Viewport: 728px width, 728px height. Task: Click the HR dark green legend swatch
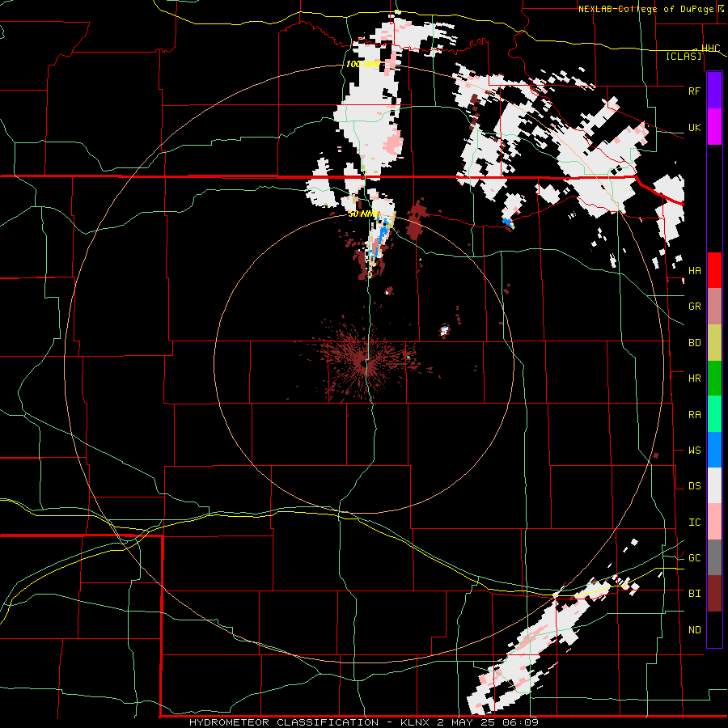pos(714,378)
